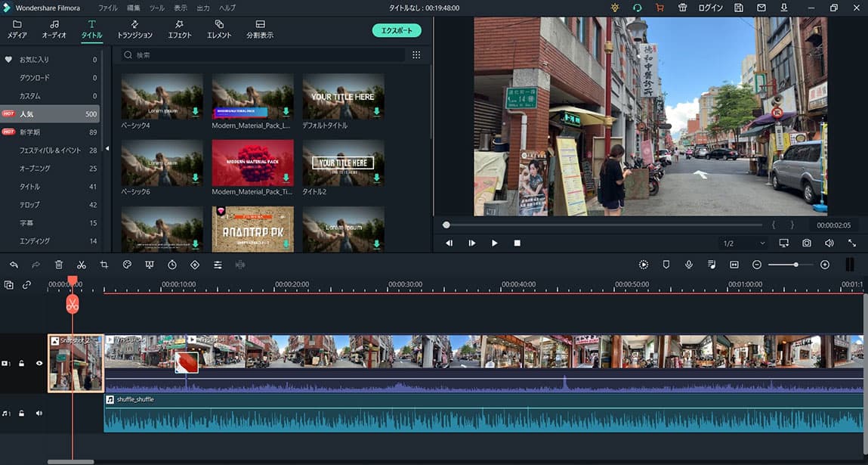Open the shopping cart purchase icon
Screen dimensions: 868x465
click(659, 8)
